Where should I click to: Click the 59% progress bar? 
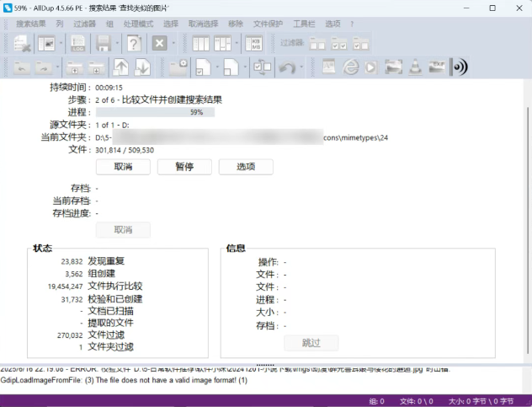pos(155,112)
